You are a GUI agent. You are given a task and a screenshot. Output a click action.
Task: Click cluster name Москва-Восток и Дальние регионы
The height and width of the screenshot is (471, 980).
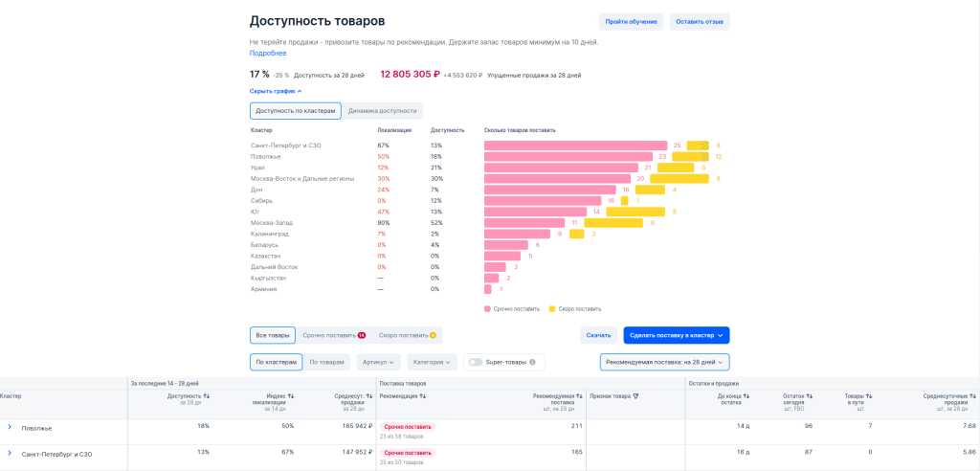click(302, 179)
